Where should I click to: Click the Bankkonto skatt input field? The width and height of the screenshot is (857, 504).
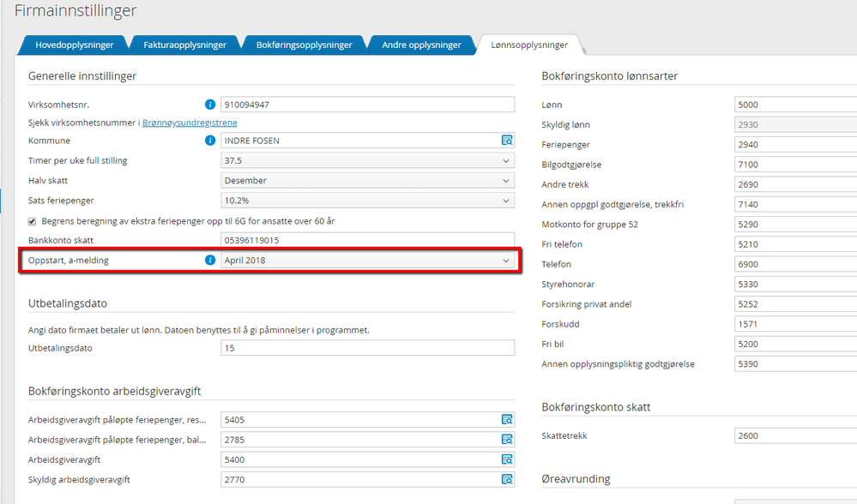(x=367, y=241)
